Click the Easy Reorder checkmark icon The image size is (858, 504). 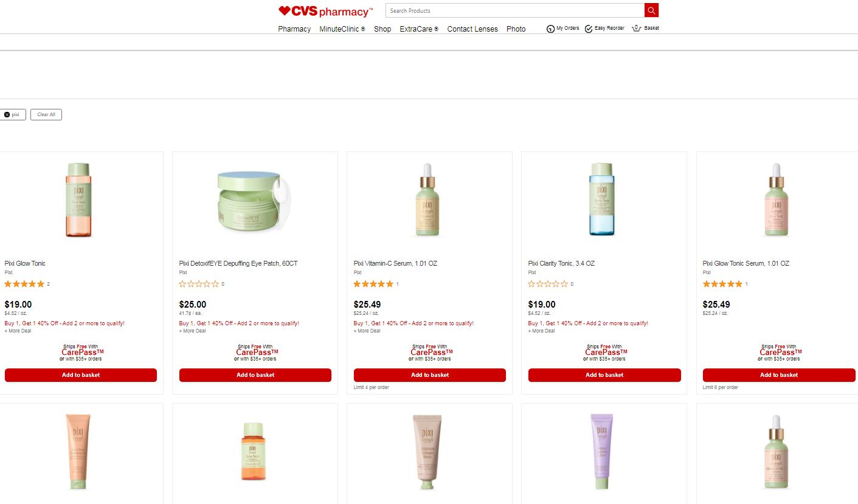pos(589,29)
